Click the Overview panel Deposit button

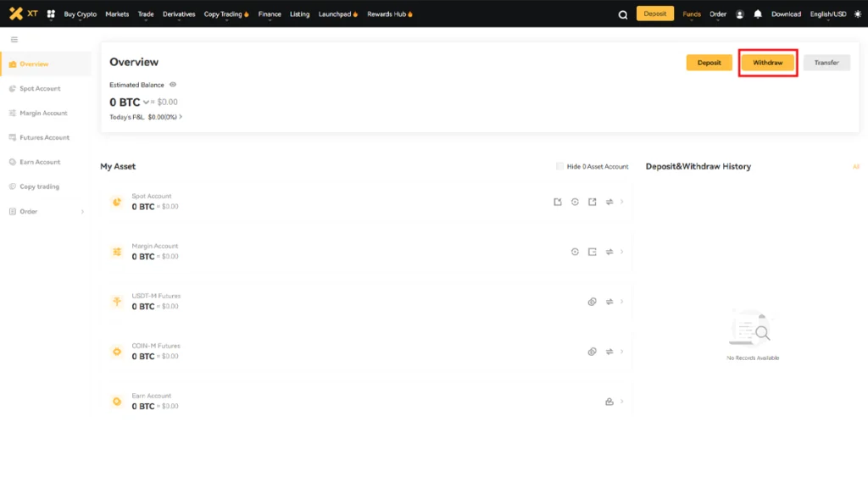[709, 63]
